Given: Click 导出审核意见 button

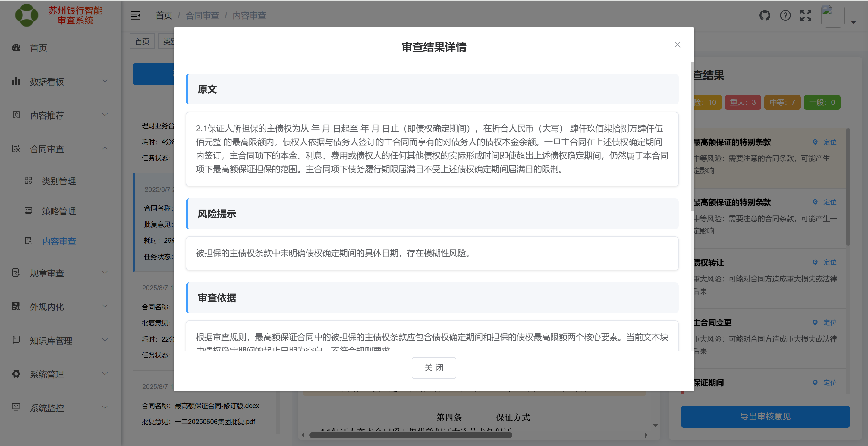Looking at the screenshot, I should [765, 416].
